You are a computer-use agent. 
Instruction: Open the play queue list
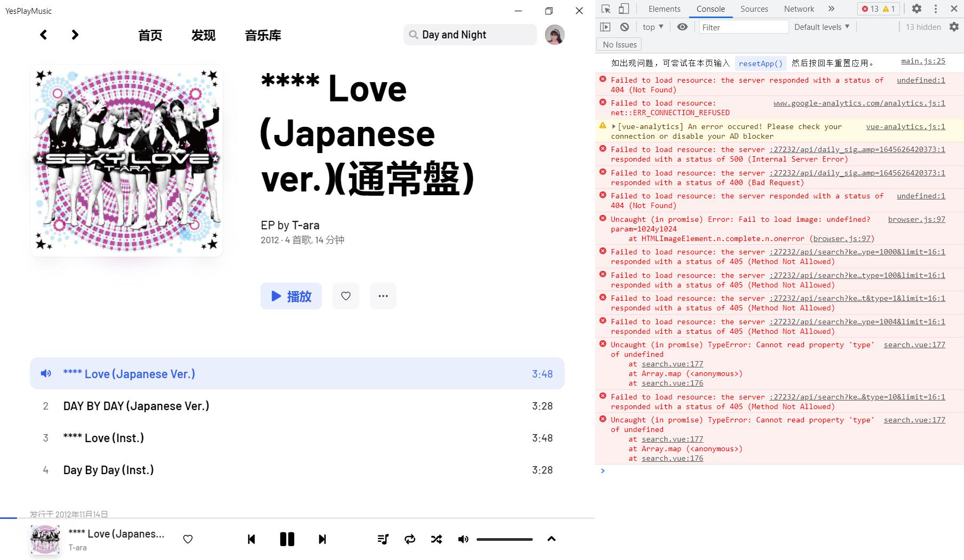(x=383, y=539)
